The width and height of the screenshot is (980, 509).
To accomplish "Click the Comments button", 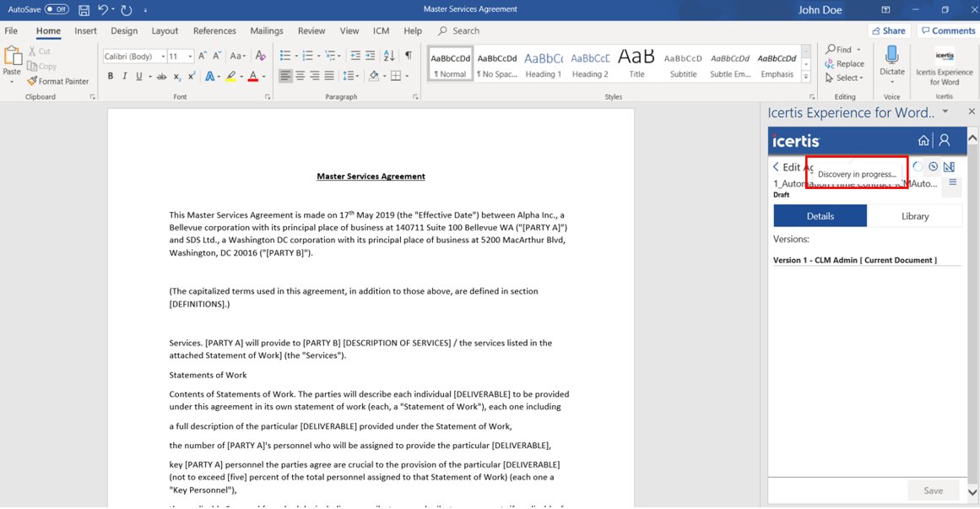I will (948, 30).
